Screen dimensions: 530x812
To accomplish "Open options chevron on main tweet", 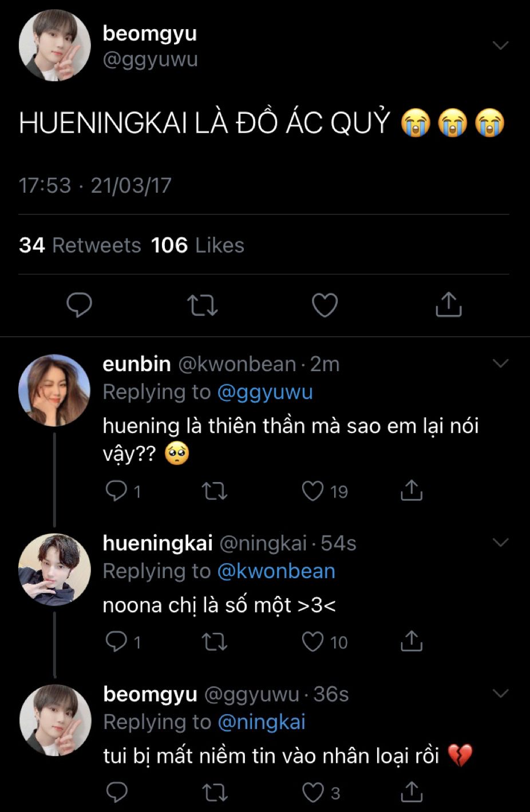I will (x=500, y=46).
